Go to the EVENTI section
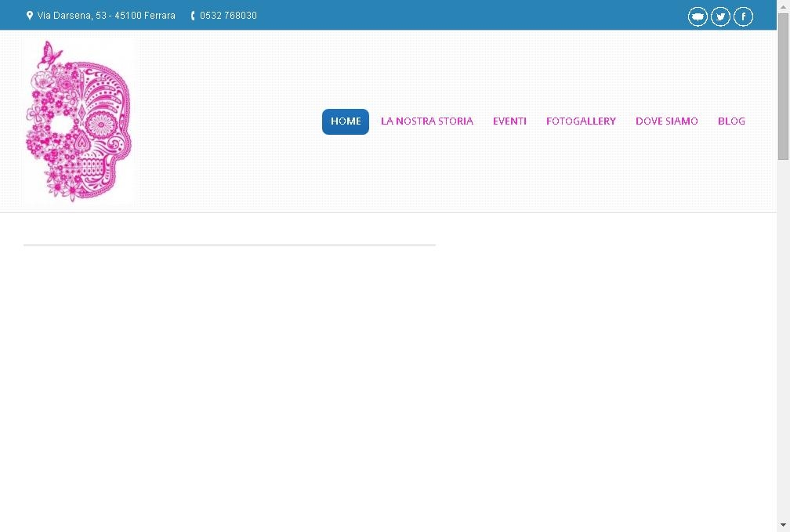The width and height of the screenshot is (790, 532). [x=509, y=121]
